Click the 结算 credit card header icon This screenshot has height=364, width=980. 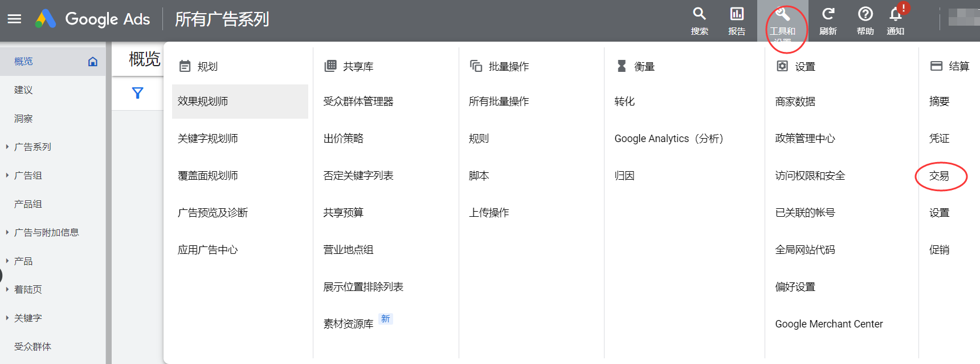pyautogui.click(x=936, y=66)
